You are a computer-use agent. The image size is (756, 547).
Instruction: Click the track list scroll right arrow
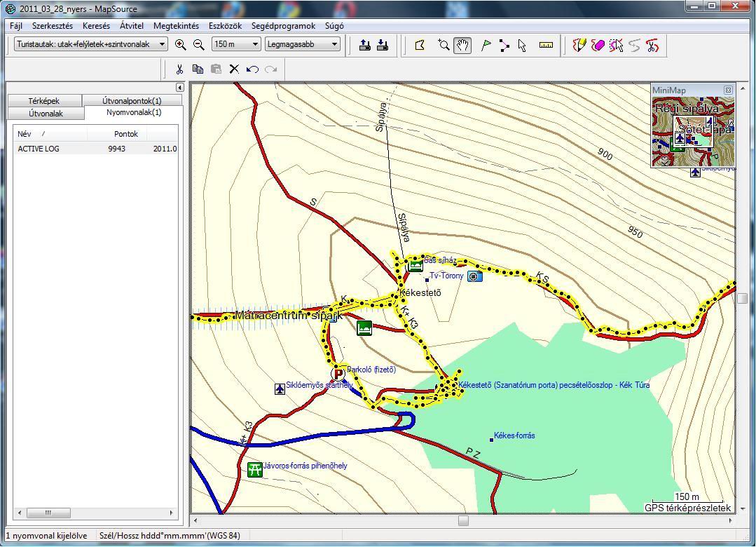(172, 513)
